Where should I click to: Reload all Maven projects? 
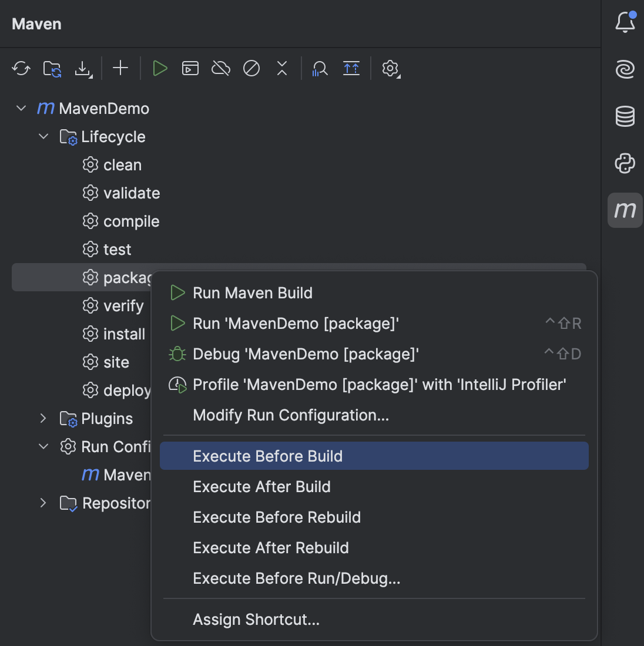tap(21, 68)
